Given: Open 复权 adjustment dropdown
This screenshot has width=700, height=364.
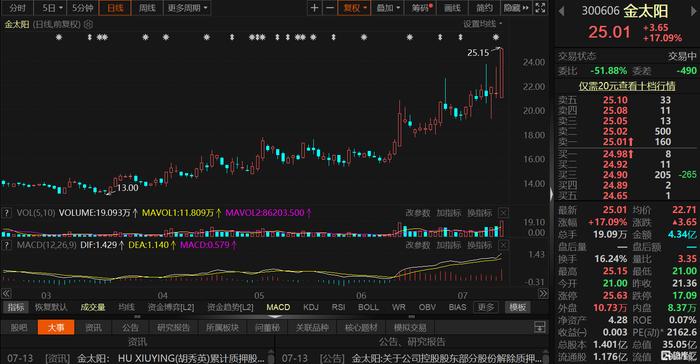Looking at the screenshot, I should point(355,8).
